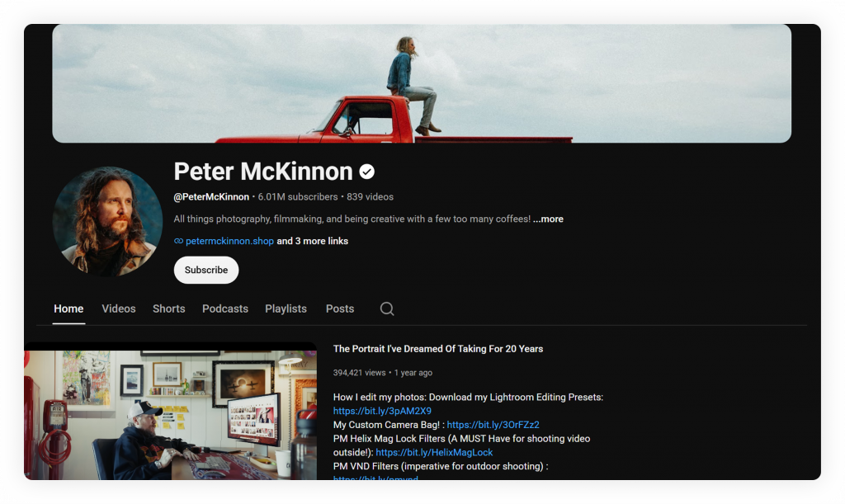Viewport: 845px width, 504px height.
Task: Open the Playlists tab
Action: 286,309
